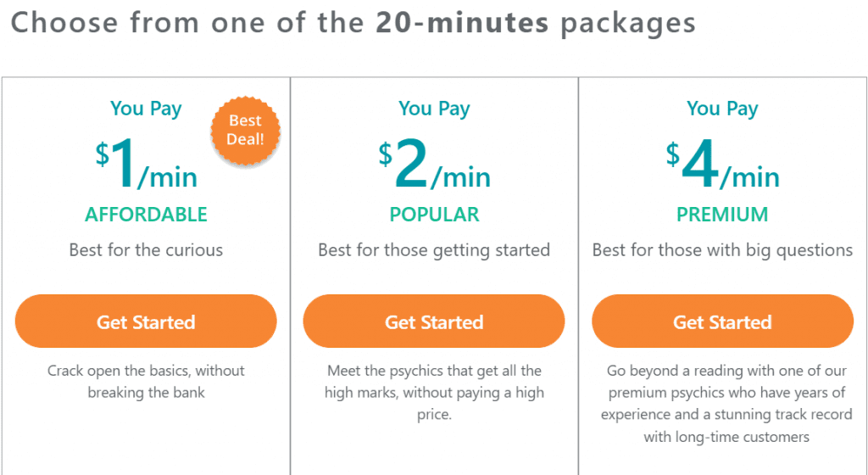
Task: Select the $2/min price text
Action: 435,164
